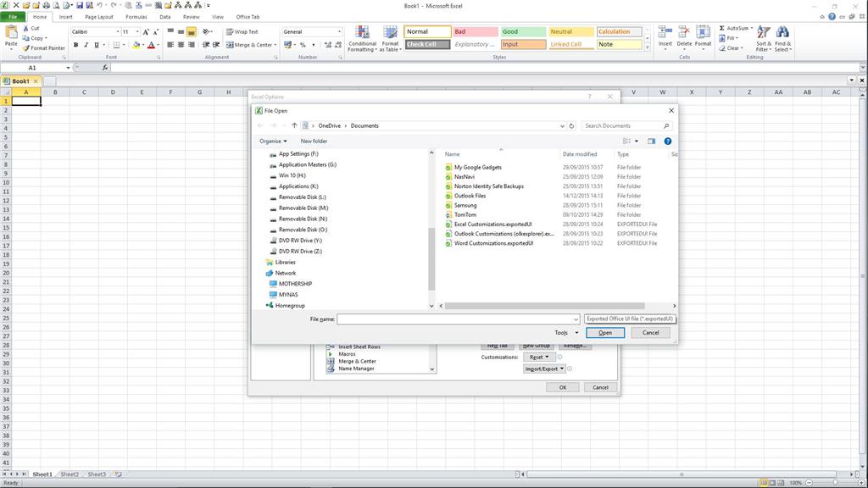Click the font color icon
The image size is (868, 488).
pos(151,45)
